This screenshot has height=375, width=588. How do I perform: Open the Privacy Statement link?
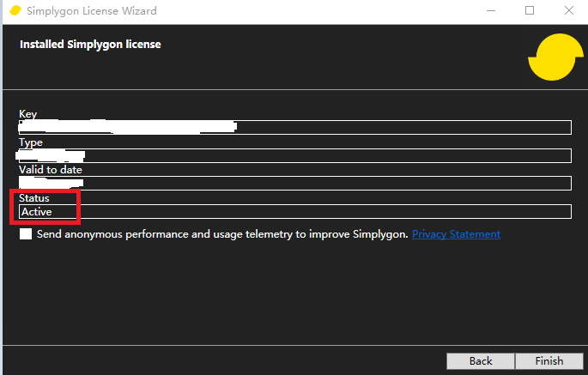[456, 234]
